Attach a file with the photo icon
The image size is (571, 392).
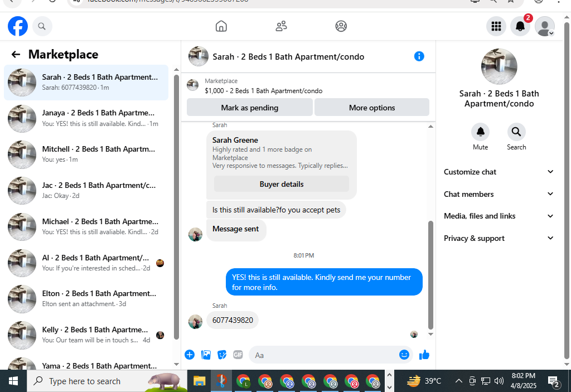click(206, 355)
